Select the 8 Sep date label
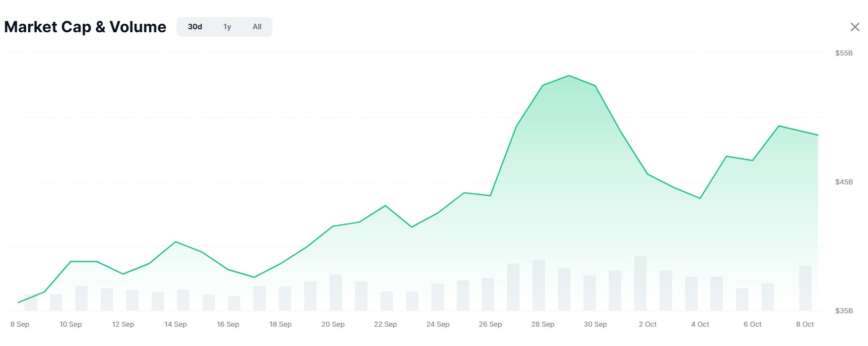The width and height of the screenshot is (868, 346). point(20,324)
